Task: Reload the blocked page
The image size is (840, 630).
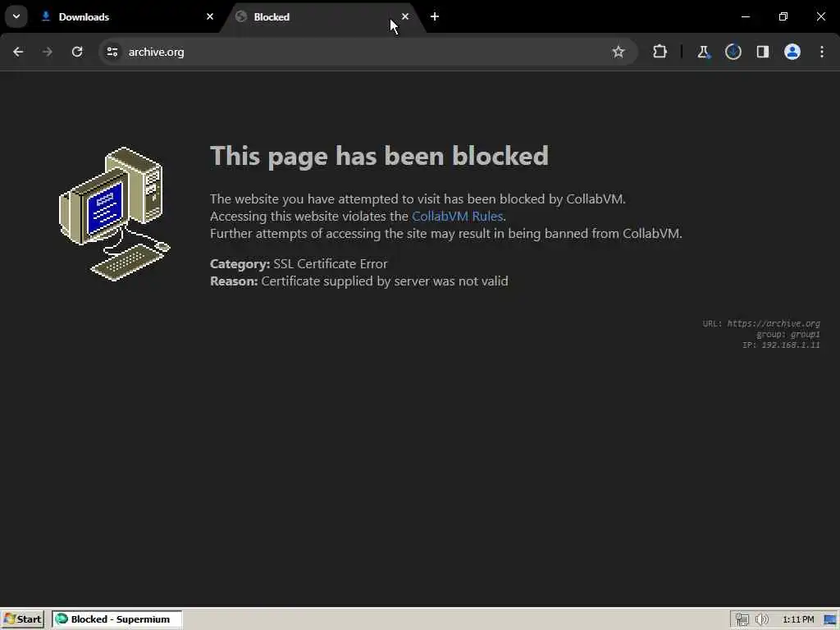Action: click(x=77, y=52)
